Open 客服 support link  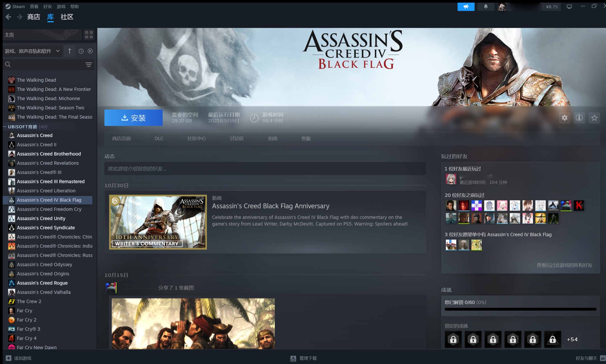tap(306, 138)
